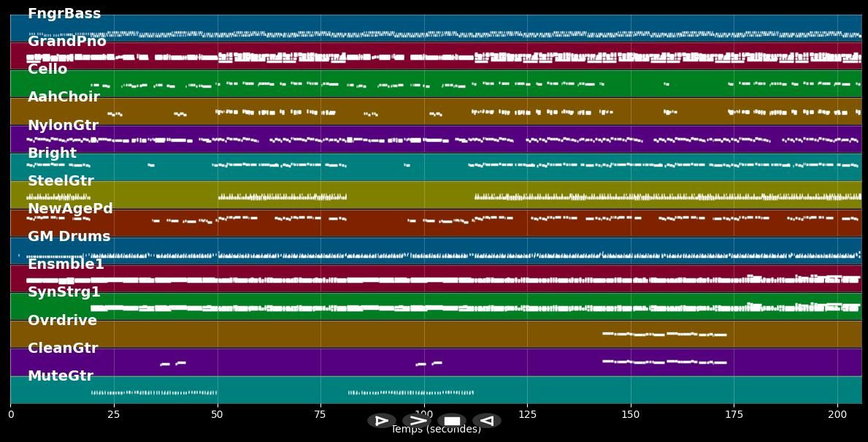
Task: Click the outlined left-pointing triangle button
Action: (x=487, y=421)
